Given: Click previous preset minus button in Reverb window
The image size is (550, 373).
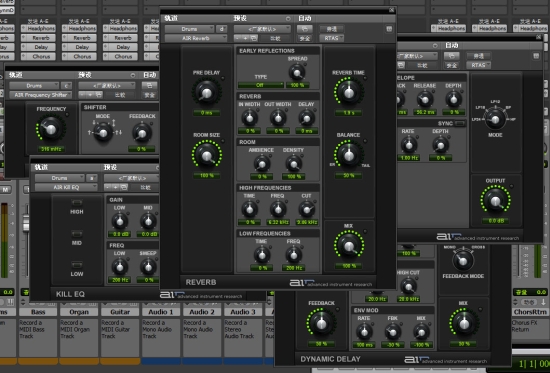Looking at the screenshot, I should [238, 38].
